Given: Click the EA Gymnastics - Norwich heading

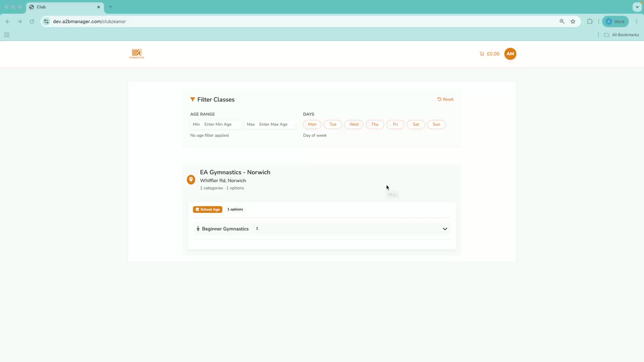Looking at the screenshot, I should click(x=235, y=172).
